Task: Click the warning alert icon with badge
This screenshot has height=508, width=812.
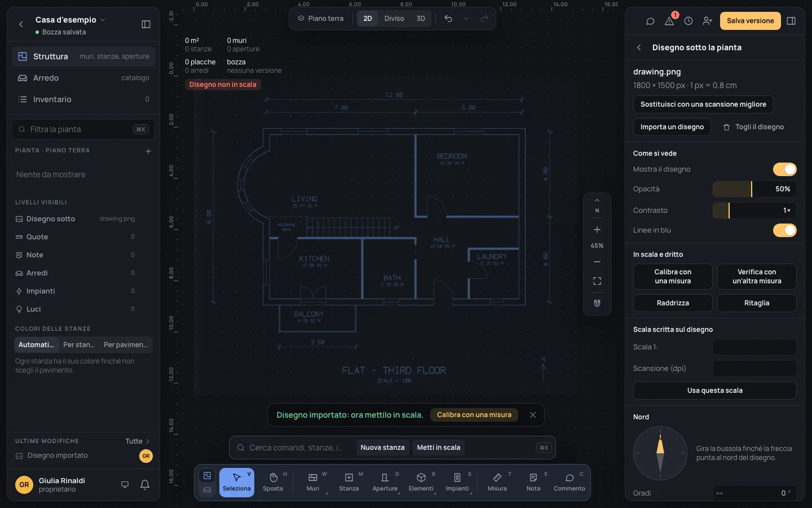Action: click(x=669, y=21)
